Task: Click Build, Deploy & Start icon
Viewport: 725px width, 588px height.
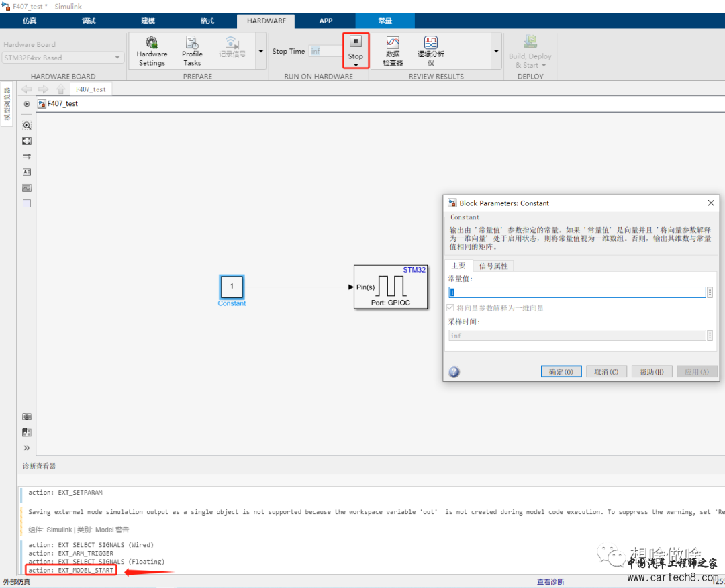Action: point(530,42)
